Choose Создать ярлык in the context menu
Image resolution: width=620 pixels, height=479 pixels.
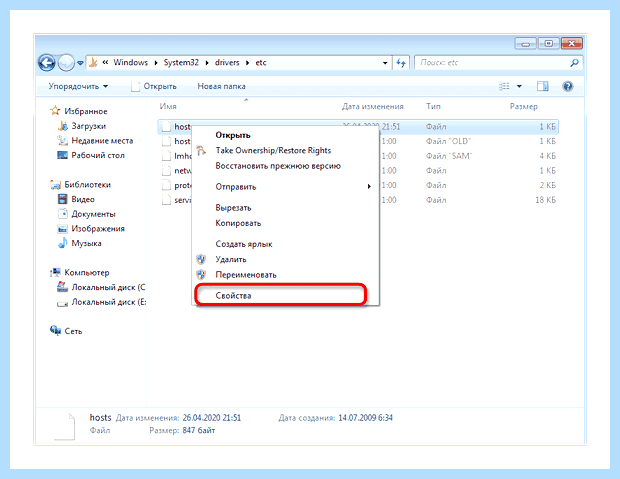click(x=244, y=244)
